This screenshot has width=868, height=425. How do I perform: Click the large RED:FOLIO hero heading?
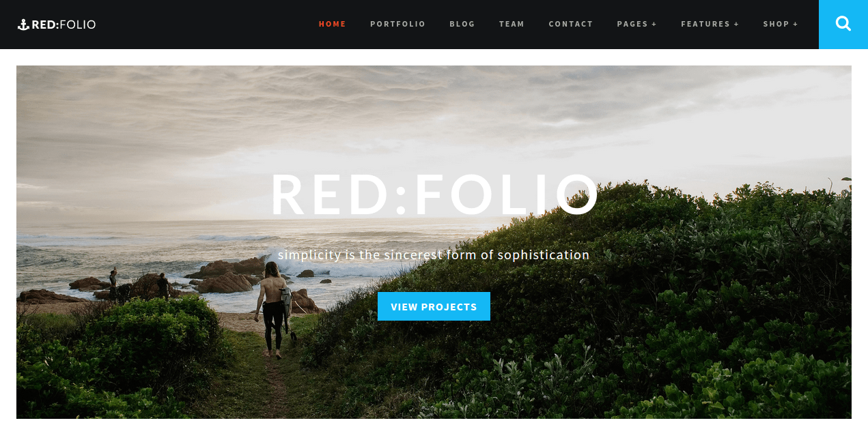pos(434,194)
